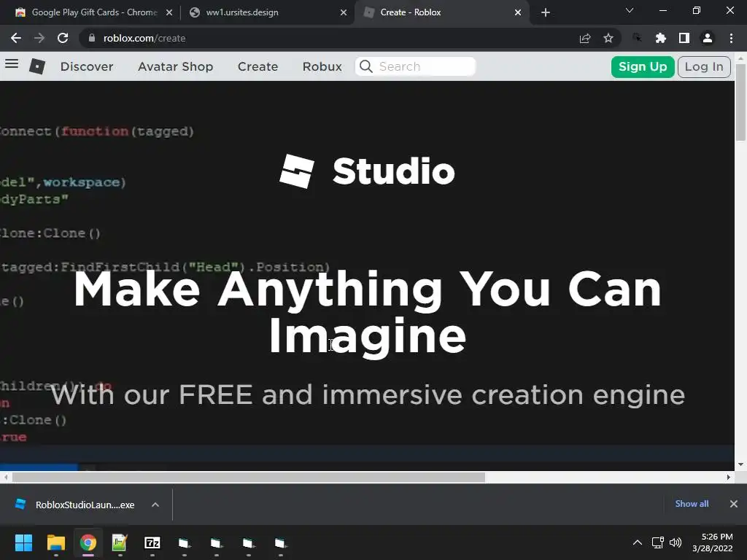Image resolution: width=747 pixels, height=560 pixels.
Task: Open the Chrome profile icon
Action: pyautogui.click(x=708, y=38)
